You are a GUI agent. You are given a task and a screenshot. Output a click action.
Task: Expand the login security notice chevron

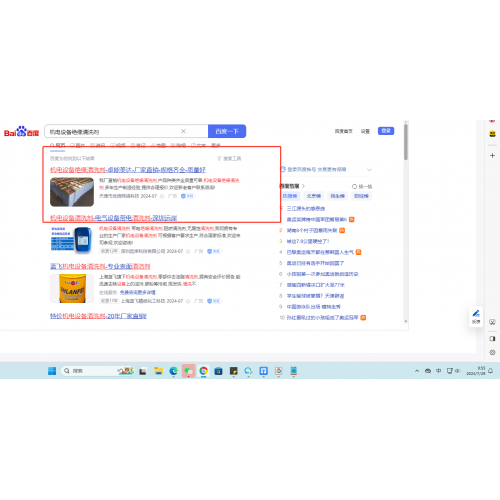click(x=369, y=169)
